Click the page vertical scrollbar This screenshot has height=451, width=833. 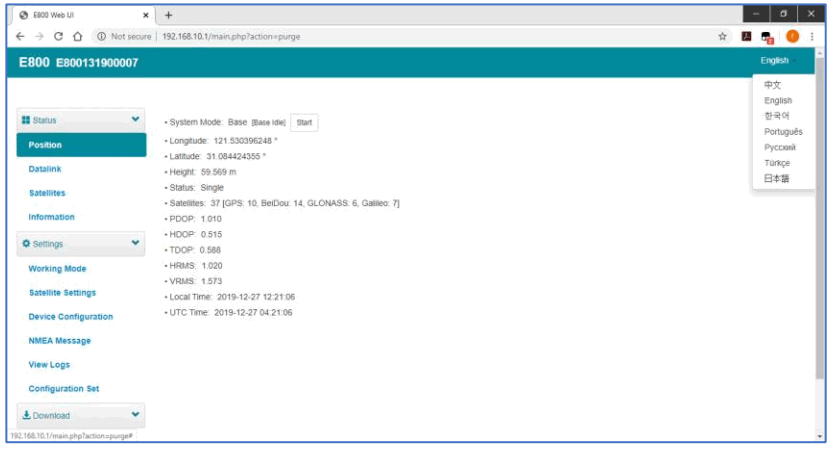[820, 218]
